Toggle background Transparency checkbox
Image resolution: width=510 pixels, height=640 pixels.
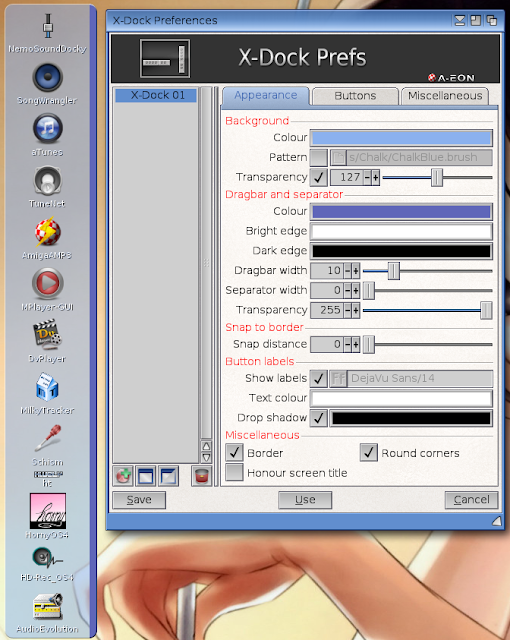[x=319, y=178]
